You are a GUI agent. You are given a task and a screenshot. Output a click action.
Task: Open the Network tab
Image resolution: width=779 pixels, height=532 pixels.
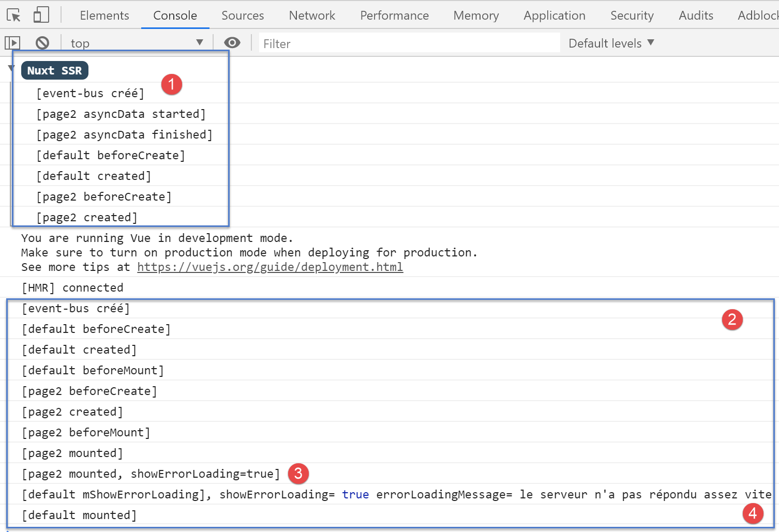tap(312, 16)
